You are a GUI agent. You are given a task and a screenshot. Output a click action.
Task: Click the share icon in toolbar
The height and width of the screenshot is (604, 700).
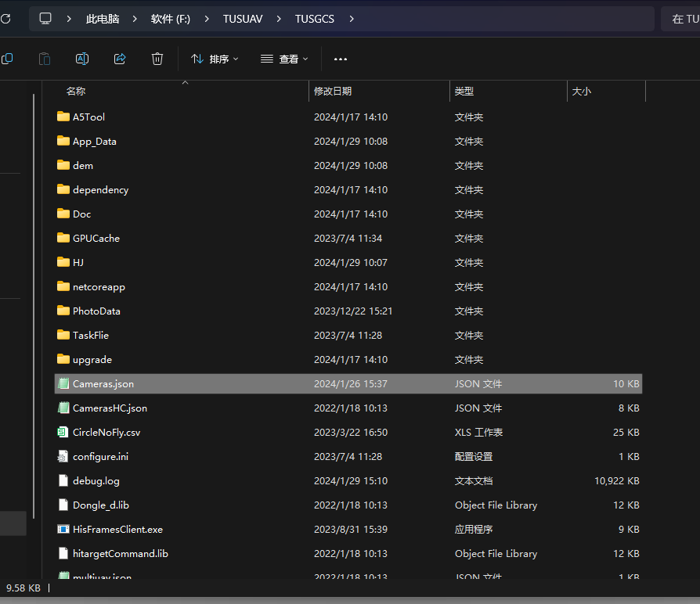point(120,59)
